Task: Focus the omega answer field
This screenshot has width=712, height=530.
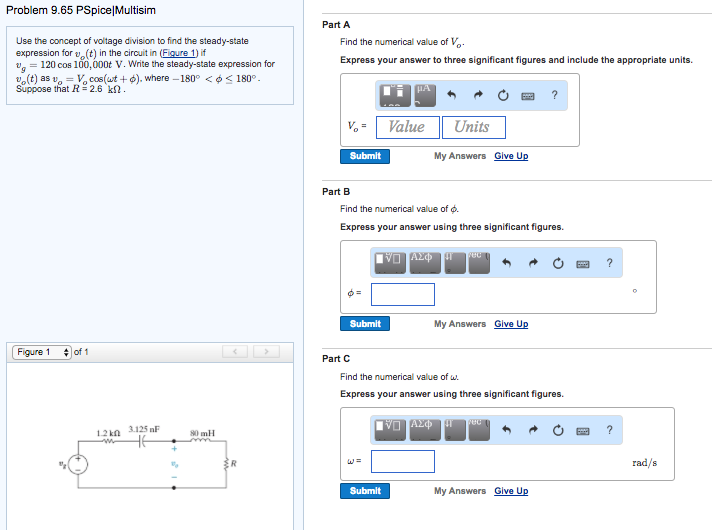Action: (403, 461)
